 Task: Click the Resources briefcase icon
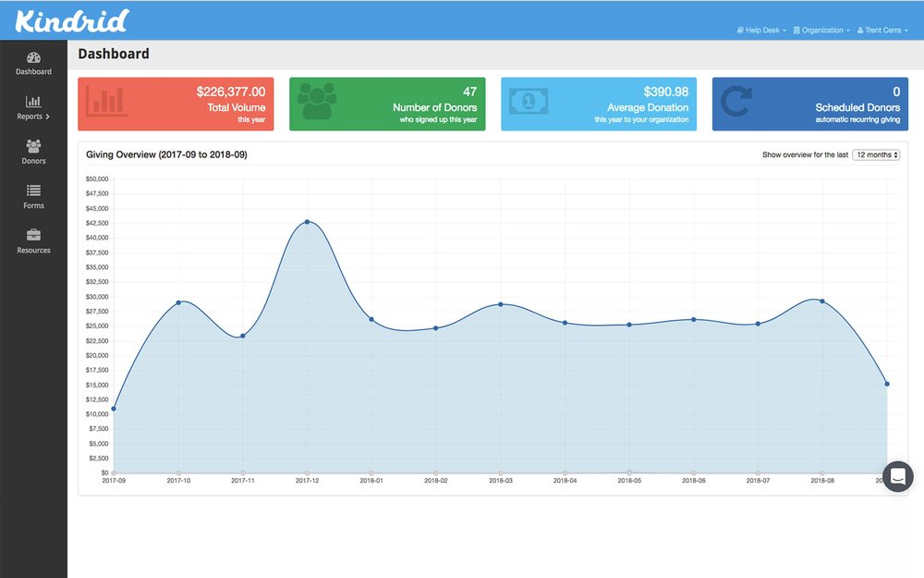coord(33,236)
